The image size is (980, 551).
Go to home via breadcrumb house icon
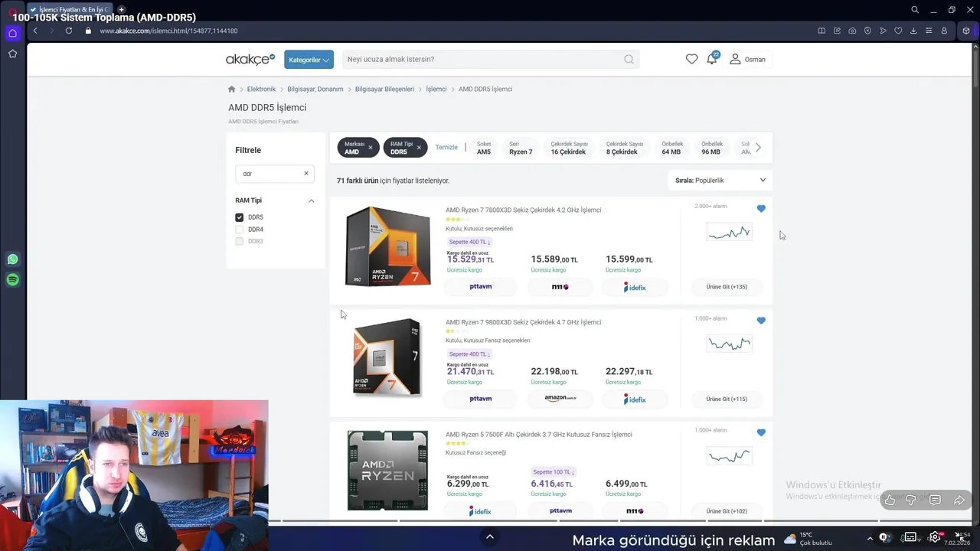tap(232, 89)
